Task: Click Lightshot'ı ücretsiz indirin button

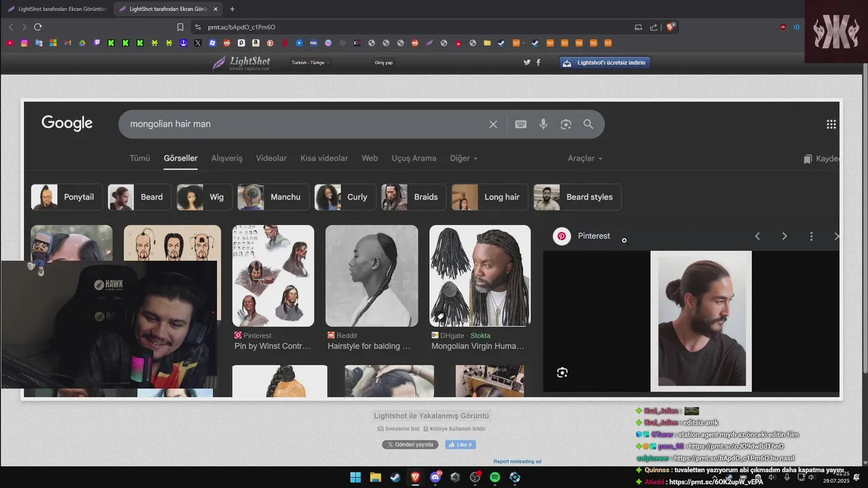Action: (x=605, y=62)
